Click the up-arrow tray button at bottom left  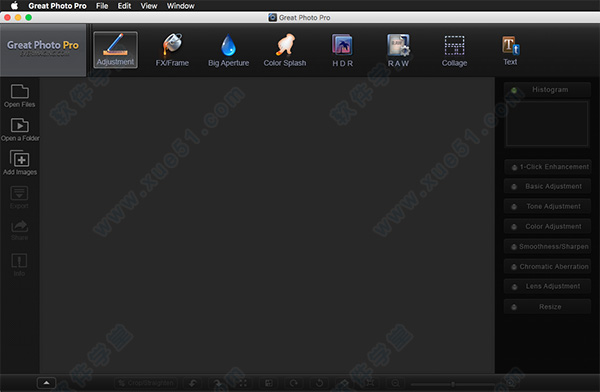coord(46,383)
